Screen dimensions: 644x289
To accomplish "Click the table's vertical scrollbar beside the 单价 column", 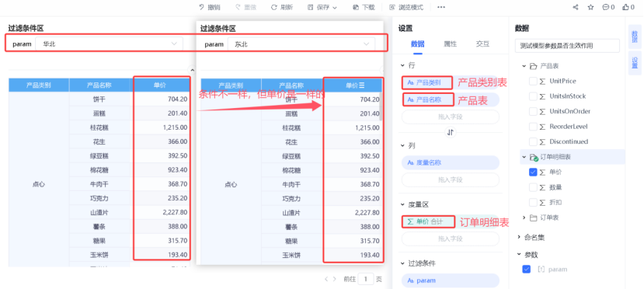I will click(381, 106).
